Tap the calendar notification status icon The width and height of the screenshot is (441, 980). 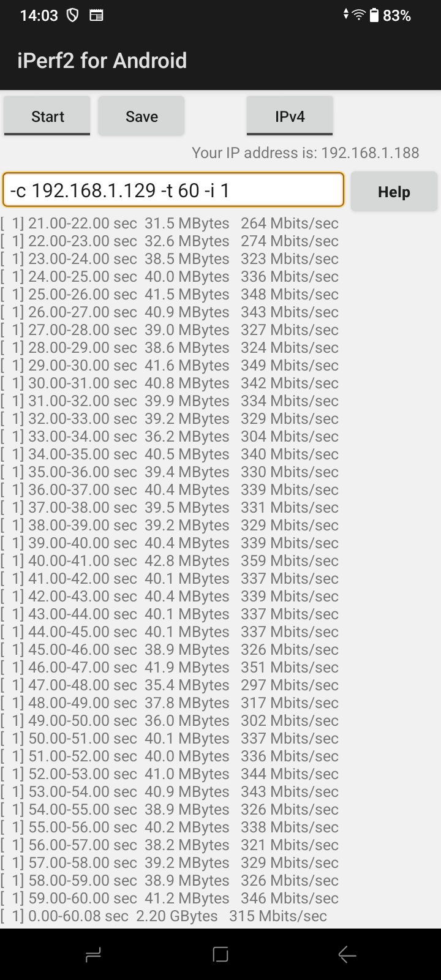coord(96,16)
